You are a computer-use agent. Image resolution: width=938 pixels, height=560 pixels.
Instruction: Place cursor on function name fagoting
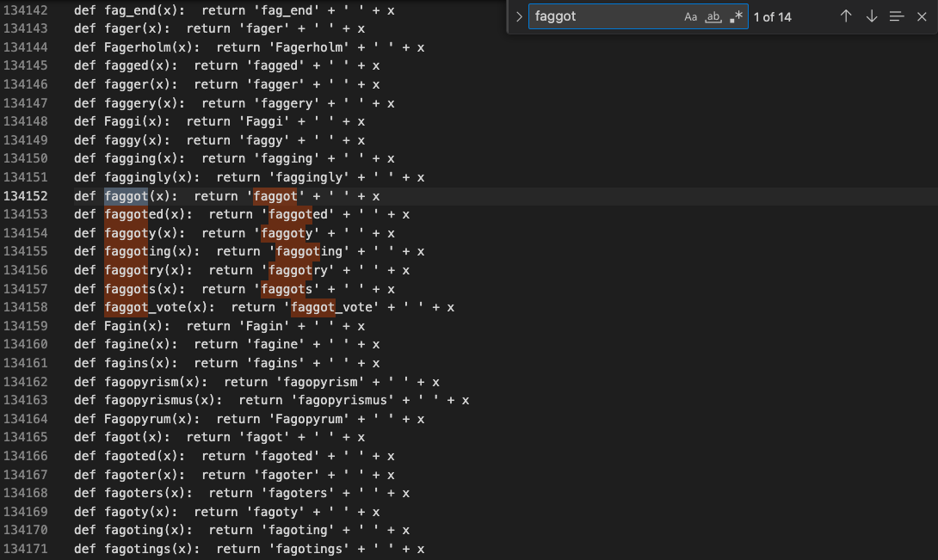(134, 530)
